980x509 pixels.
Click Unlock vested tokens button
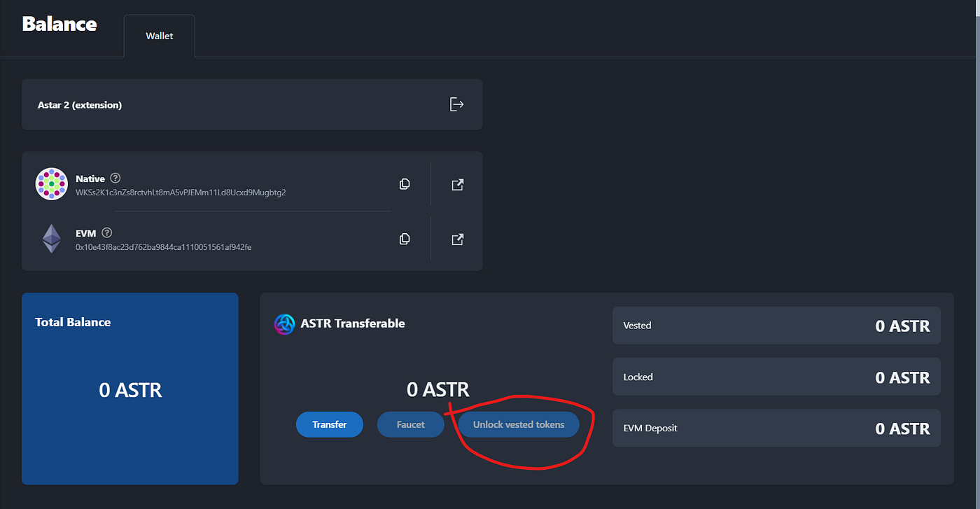pyautogui.click(x=519, y=424)
